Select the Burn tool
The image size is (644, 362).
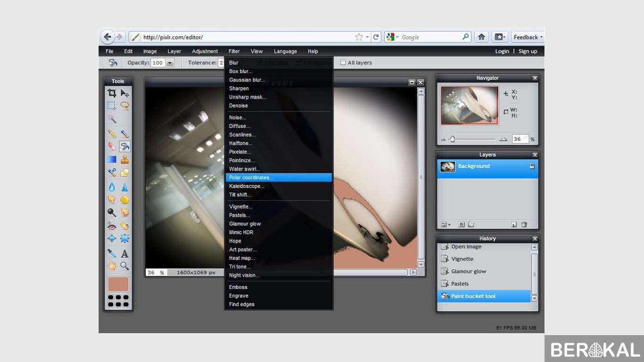[124, 213]
